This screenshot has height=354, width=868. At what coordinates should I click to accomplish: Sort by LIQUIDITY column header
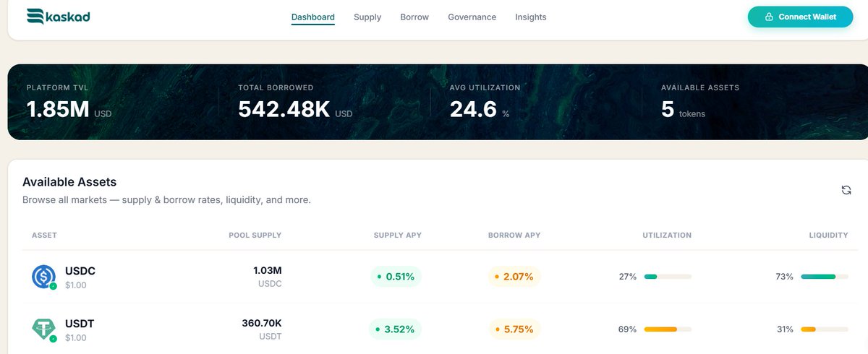pos(829,236)
